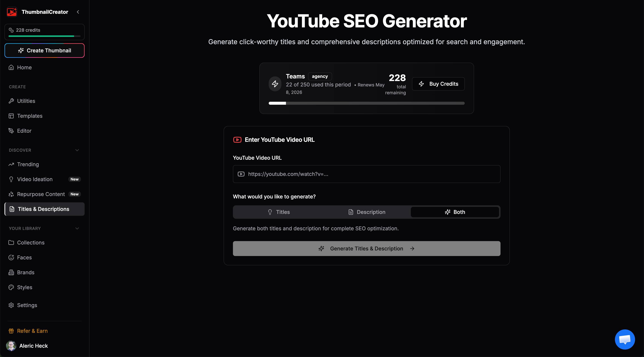This screenshot has height=357, width=644.
Task: Open the Trending page
Action: click(x=45, y=164)
